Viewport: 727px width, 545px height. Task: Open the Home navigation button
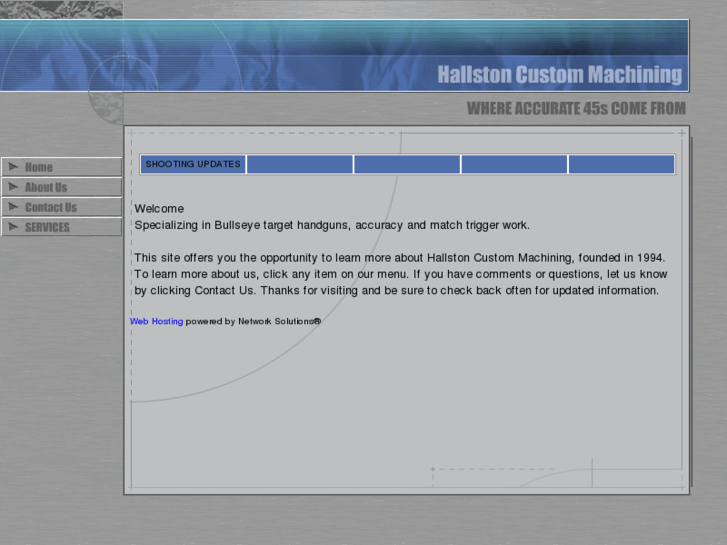(61, 167)
